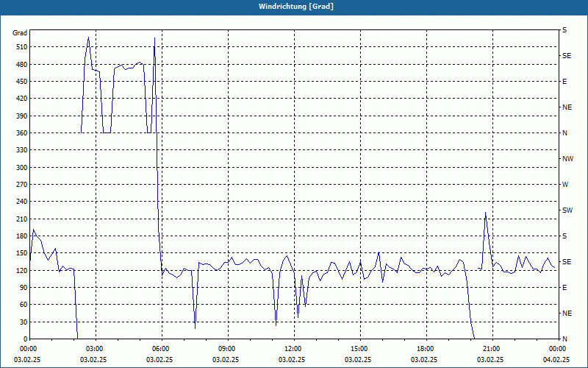Click the 'Grad' unit label on the y-axis

20,33
